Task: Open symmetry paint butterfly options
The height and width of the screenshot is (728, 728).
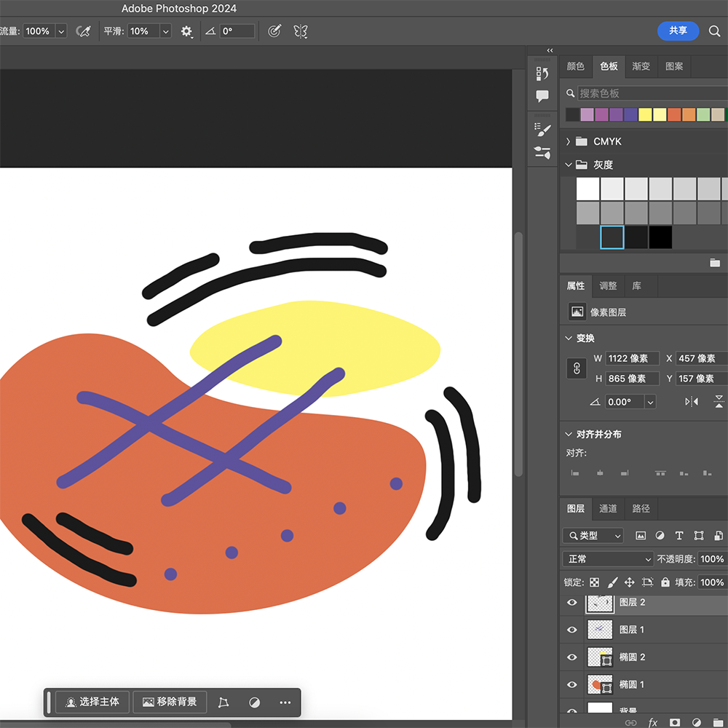Action: (x=300, y=31)
